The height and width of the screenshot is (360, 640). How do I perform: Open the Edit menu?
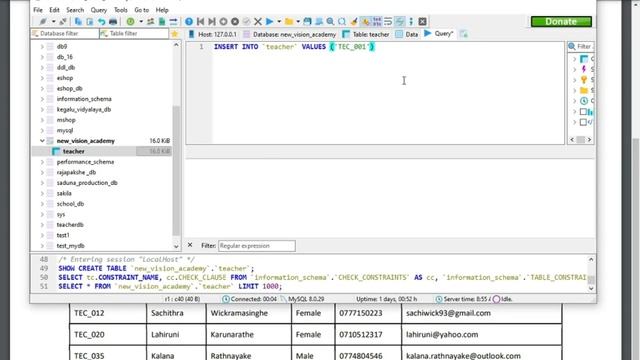54,10
